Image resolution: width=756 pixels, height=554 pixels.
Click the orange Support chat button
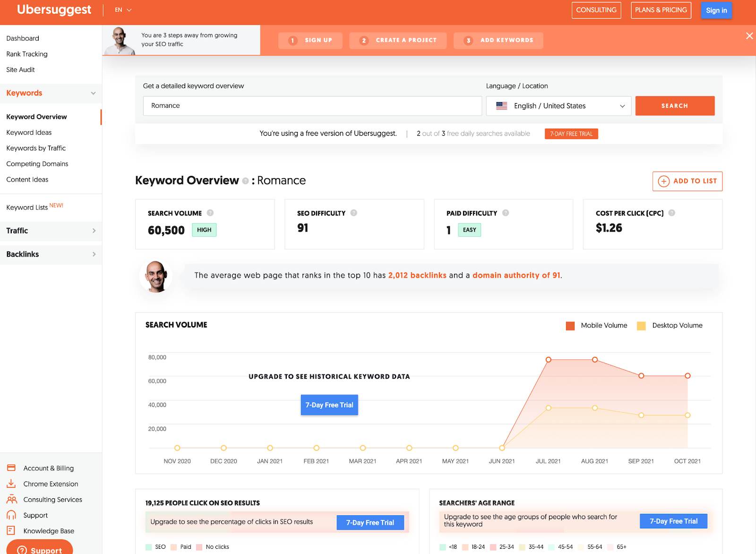[40, 547]
